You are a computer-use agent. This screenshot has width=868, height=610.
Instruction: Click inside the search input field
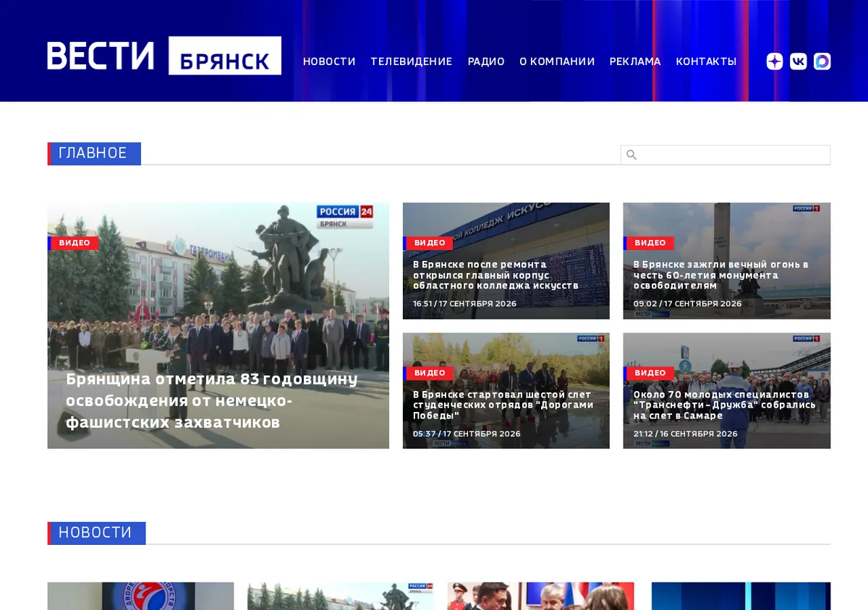tap(726, 155)
